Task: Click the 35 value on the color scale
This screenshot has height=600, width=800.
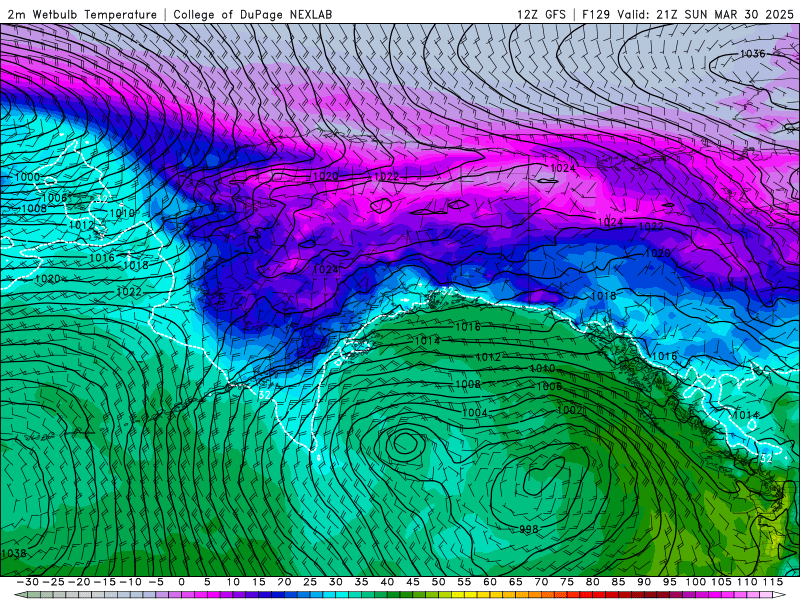Action: click(361, 582)
